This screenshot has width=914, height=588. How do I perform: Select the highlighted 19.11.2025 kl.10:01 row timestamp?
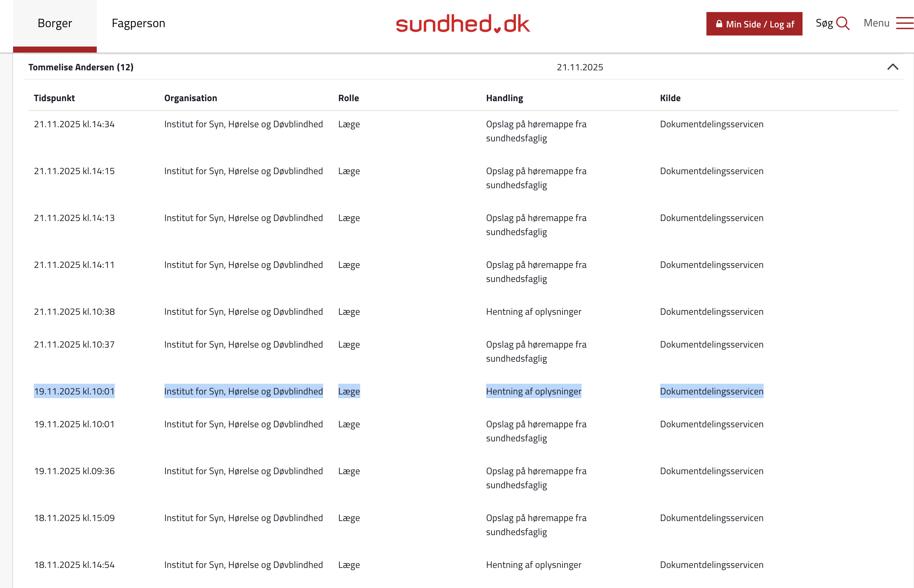coord(74,391)
